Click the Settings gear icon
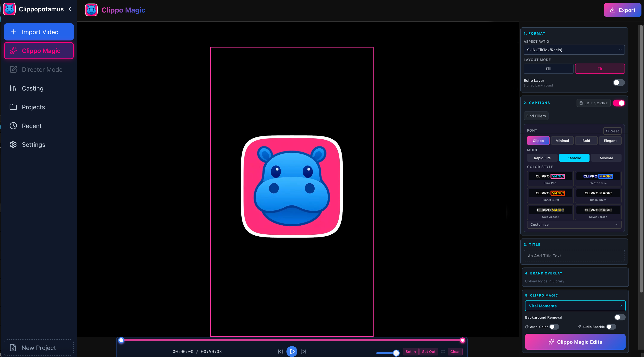The image size is (644, 357). [13, 144]
